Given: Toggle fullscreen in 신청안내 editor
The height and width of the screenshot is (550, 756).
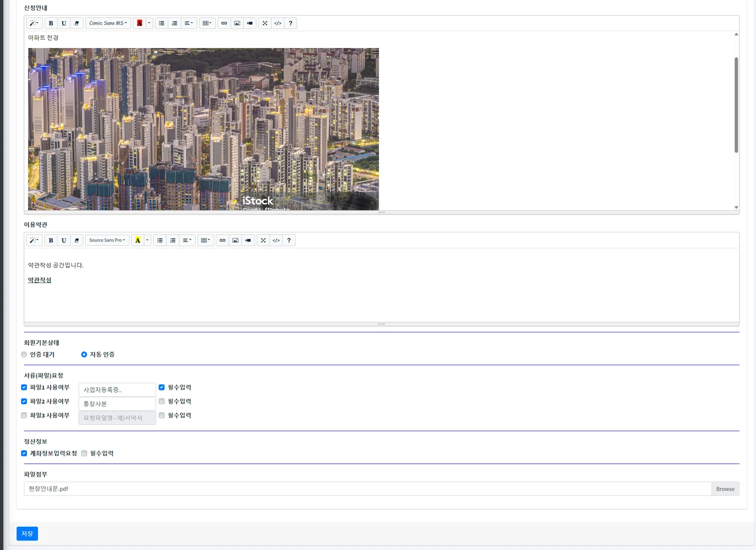Looking at the screenshot, I should point(265,23).
